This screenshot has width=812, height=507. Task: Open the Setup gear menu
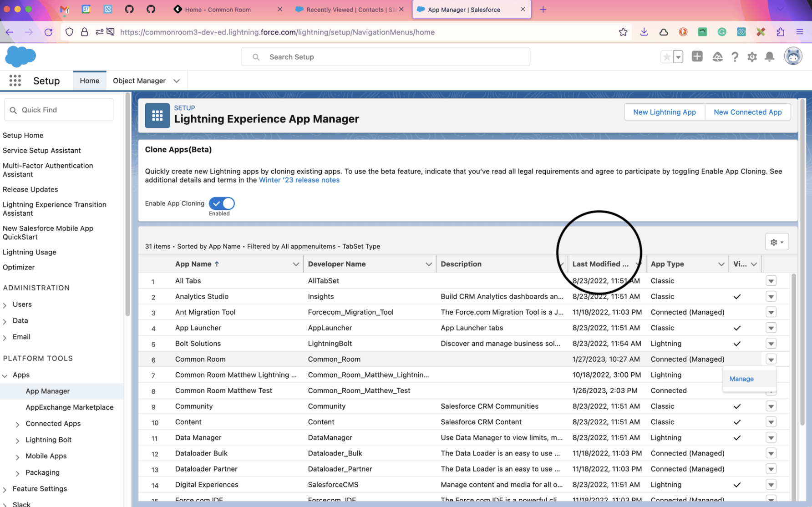tap(752, 57)
